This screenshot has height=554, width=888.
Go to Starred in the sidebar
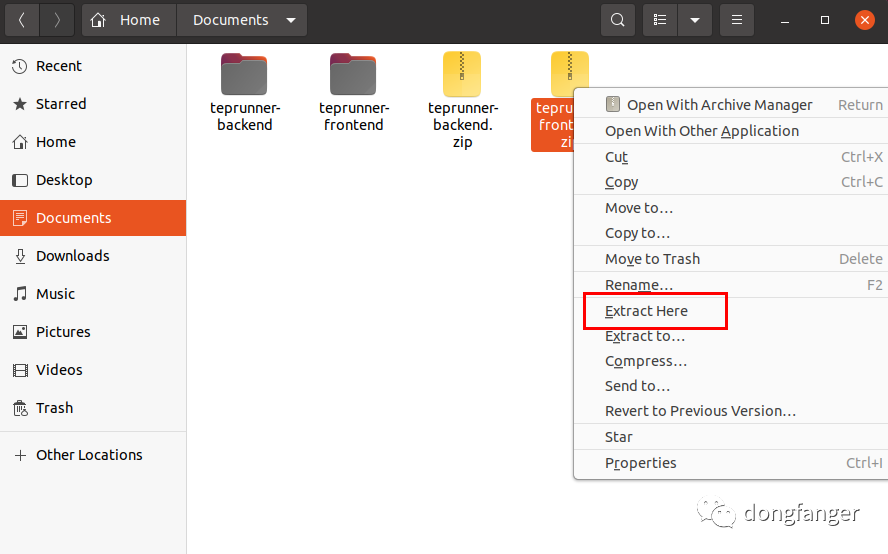(x=60, y=104)
